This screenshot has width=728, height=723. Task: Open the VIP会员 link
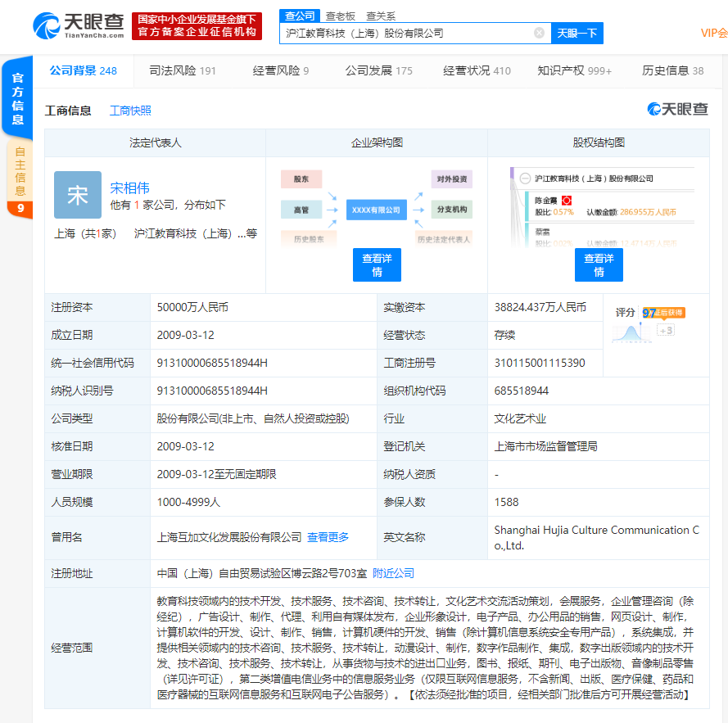(x=714, y=33)
